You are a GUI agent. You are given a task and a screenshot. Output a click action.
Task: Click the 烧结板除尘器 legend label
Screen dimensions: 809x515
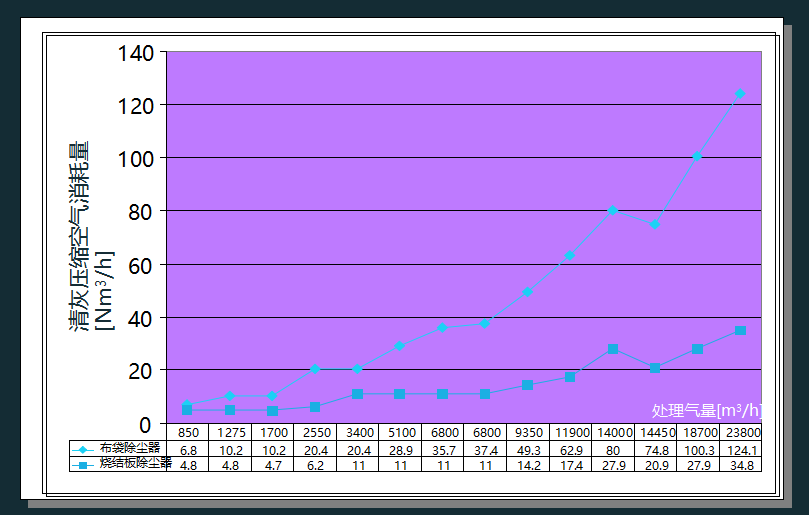136,463
